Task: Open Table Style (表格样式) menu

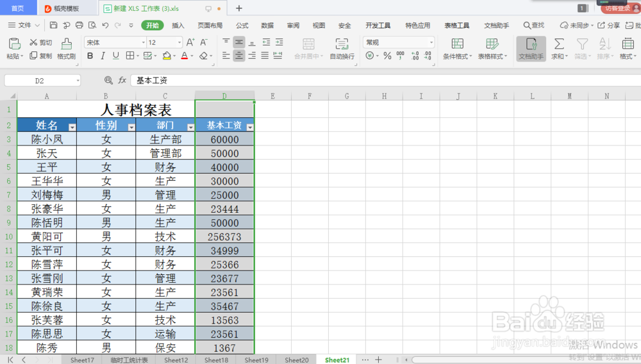Action: click(492, 49)
